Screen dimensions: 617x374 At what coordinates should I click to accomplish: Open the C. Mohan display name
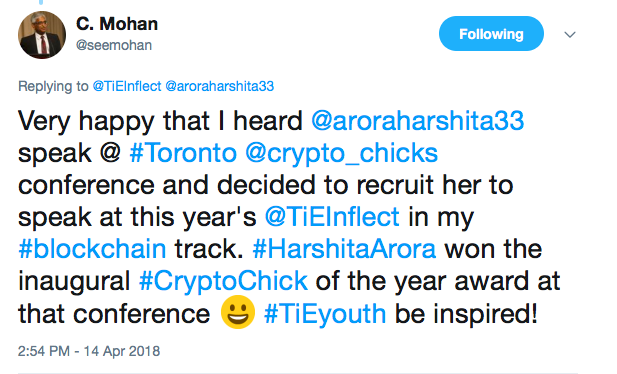117,24
